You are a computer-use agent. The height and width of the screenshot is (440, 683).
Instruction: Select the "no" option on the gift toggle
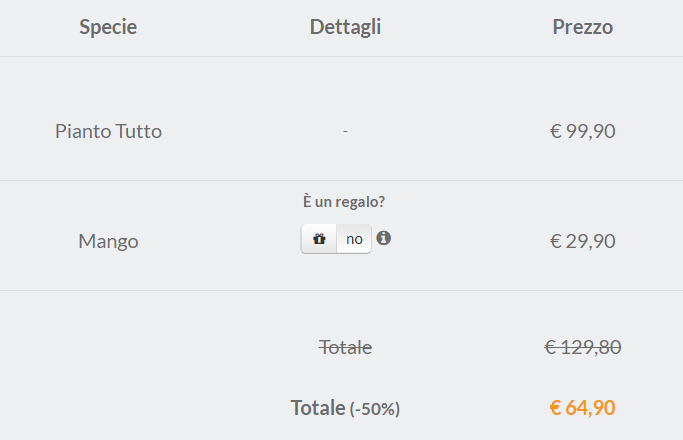[355, 239]
